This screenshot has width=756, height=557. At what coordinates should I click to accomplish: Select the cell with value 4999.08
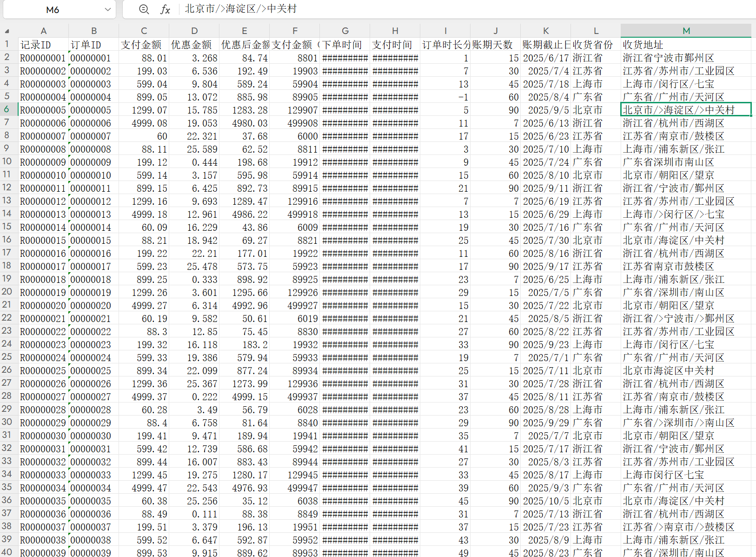144,123
